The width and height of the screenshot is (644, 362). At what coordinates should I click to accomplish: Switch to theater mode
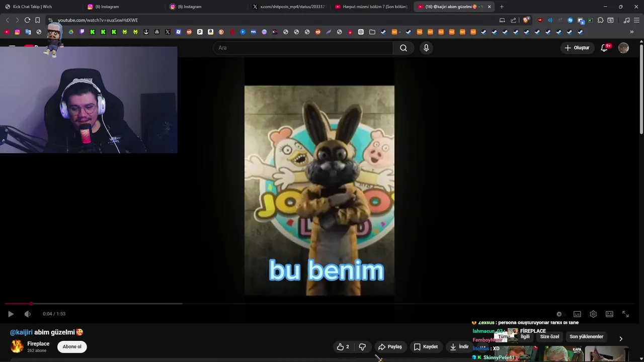point(609,314)
